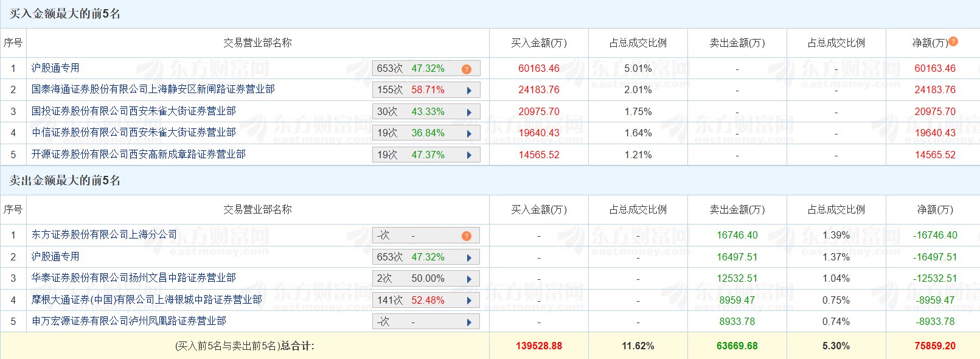Expand arrow for 国投证券 西安朱雀大街 row

[469, 112]
